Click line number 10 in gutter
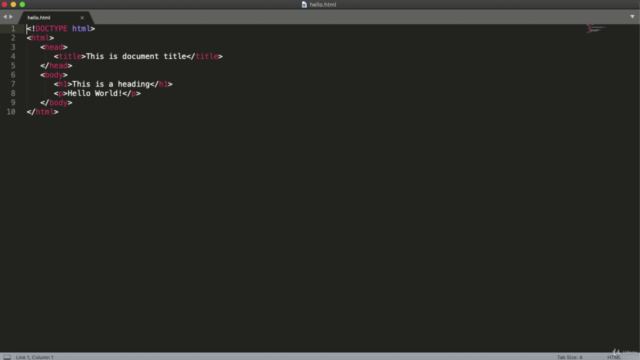This screenshot has height=360, width=640. point(11,112)
